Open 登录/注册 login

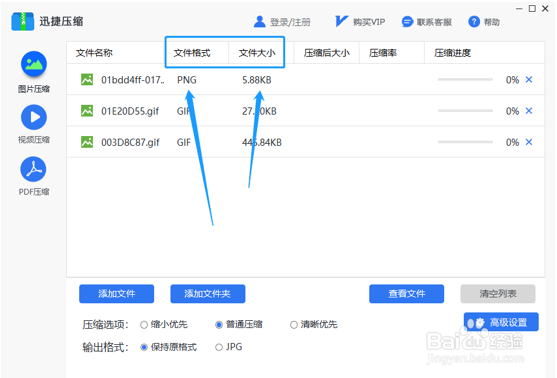282,22
